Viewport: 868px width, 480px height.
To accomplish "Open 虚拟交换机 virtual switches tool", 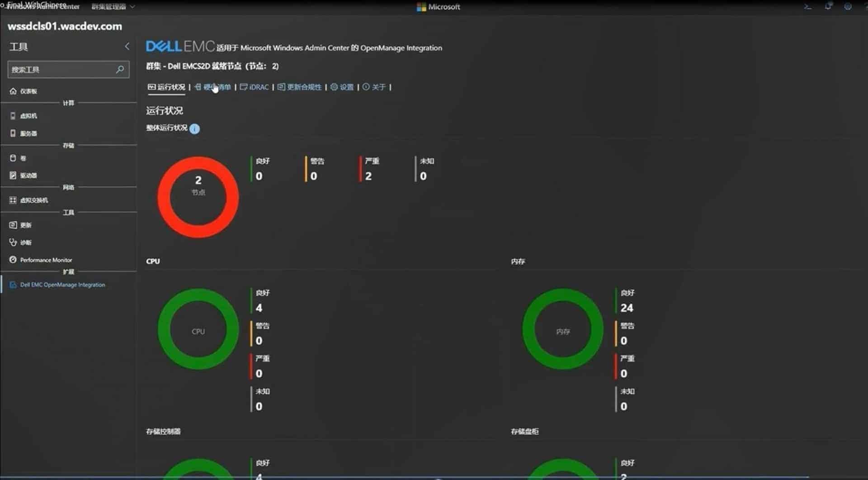I will coord(29,200).
